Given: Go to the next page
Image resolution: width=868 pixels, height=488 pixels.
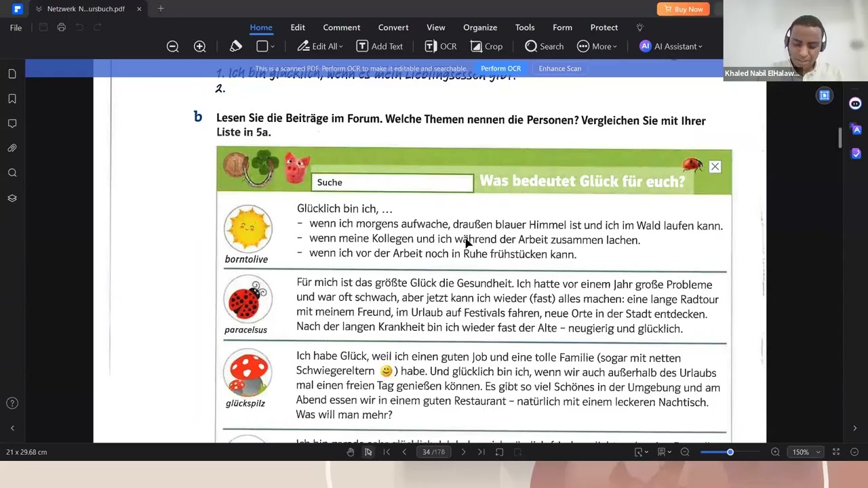Looking at the screenshot, I should coord(463,452).
